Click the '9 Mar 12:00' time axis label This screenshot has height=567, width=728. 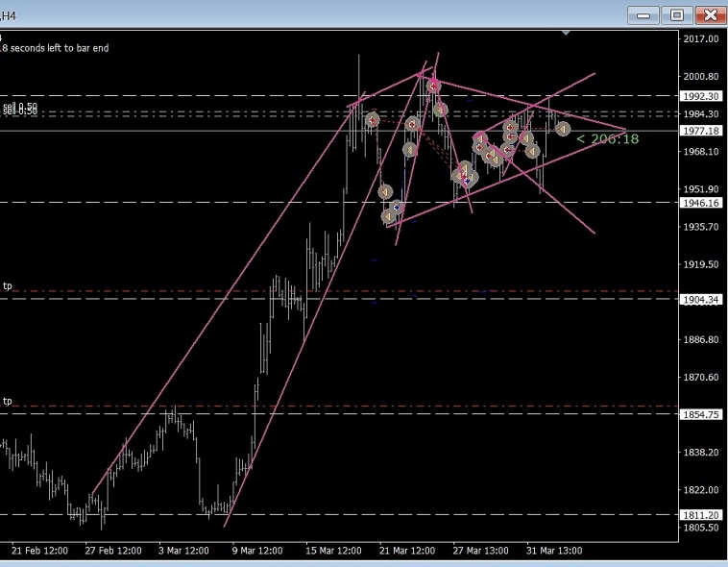[257, 551]
